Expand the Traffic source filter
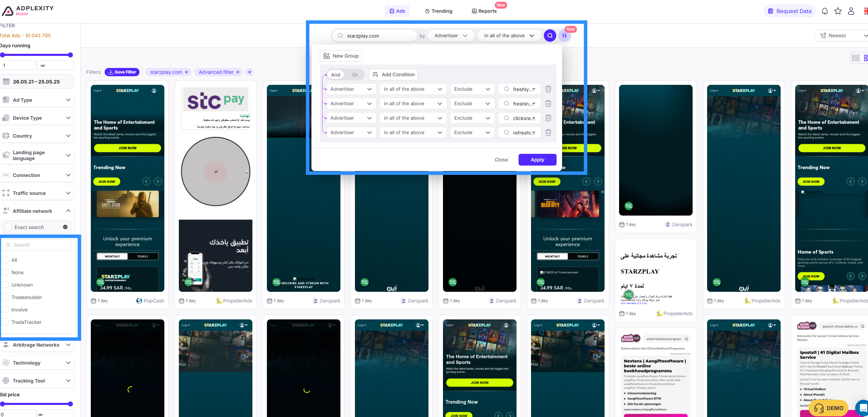Screen dimensions: 868x417 point(37,193)
